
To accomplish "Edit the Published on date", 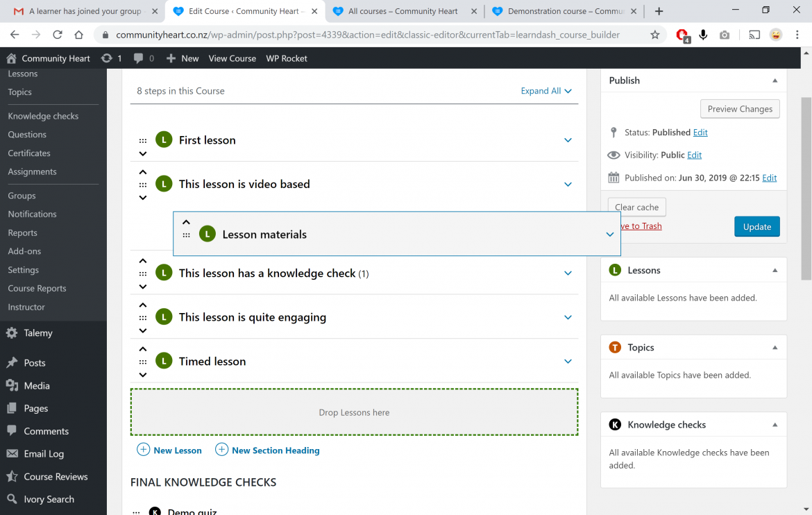I will [x=770, y=178].
